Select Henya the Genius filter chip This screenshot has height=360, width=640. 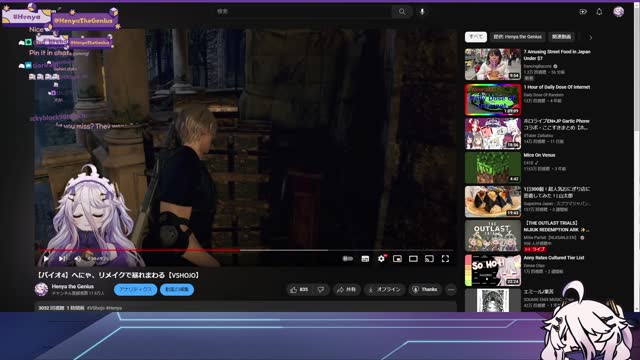517,37
